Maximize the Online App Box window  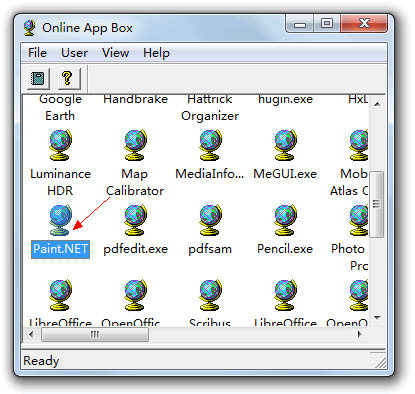(327, 23)
